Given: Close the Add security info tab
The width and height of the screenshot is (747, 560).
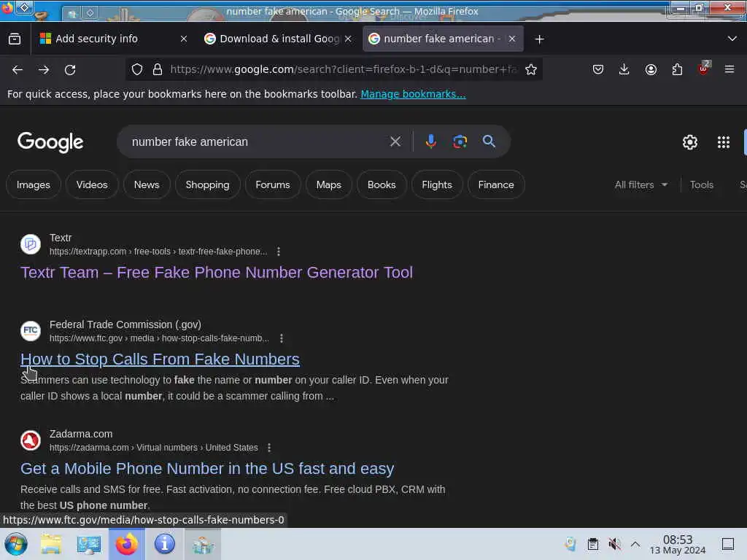Looking at the screenshot, I should 184,39.
